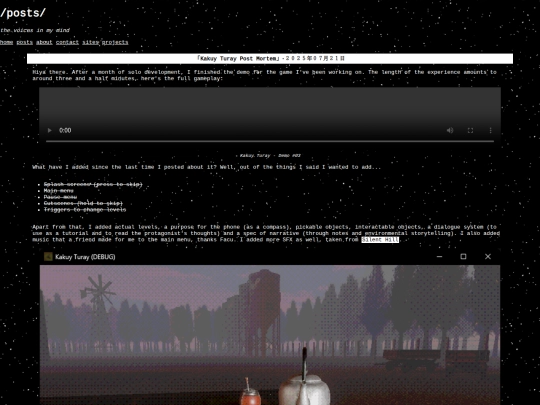Click the 'Main menu' strikethrough list item

(x=59, y=190)
